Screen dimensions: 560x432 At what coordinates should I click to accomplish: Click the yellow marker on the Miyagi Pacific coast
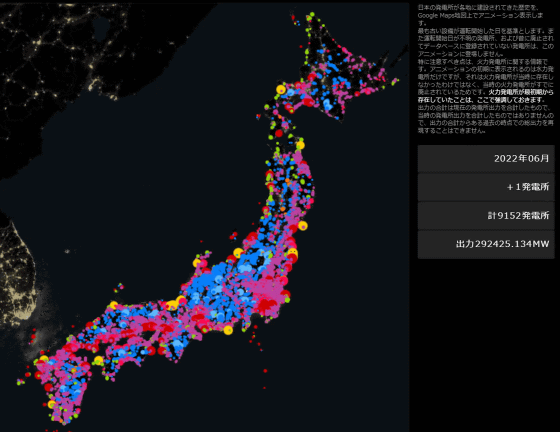click(x=303, y=226)
